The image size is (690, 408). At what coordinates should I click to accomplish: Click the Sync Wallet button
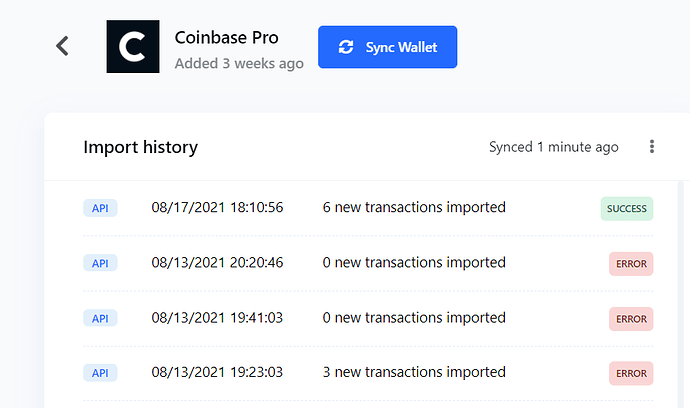387,47
